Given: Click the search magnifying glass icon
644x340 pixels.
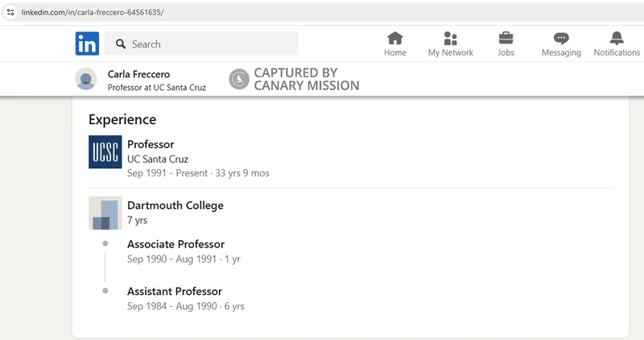Looking at the screenshot, I should pyautogui.click(x=120, y=44).
